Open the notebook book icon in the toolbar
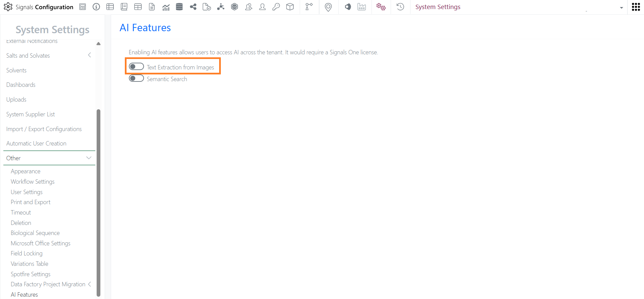Viewport: 644px width, 299px height. (x=124, y=7)
